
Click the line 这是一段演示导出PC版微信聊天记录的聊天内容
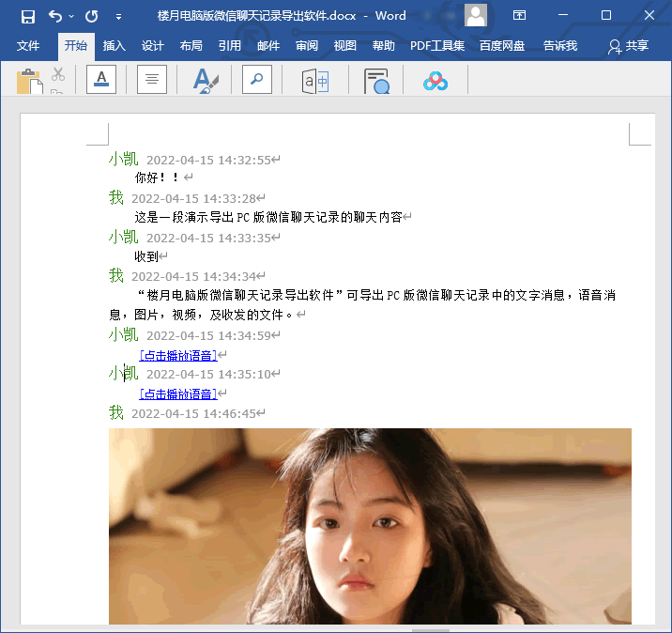(x=268, y=217)
